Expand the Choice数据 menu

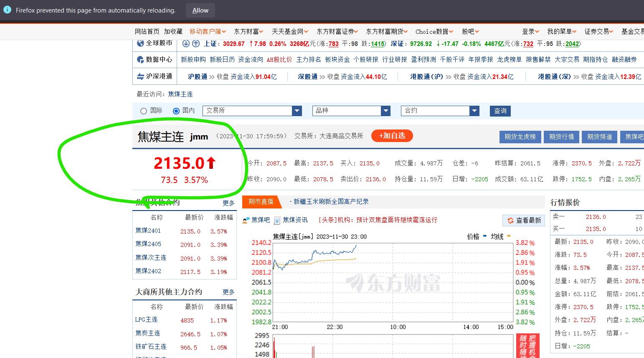pos(434,31)
